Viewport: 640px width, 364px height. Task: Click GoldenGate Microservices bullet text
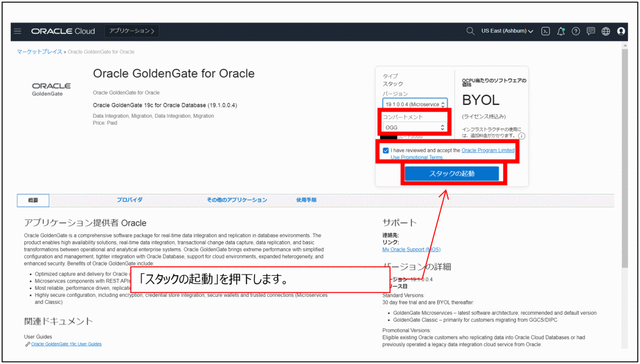[x=495, y=313]
